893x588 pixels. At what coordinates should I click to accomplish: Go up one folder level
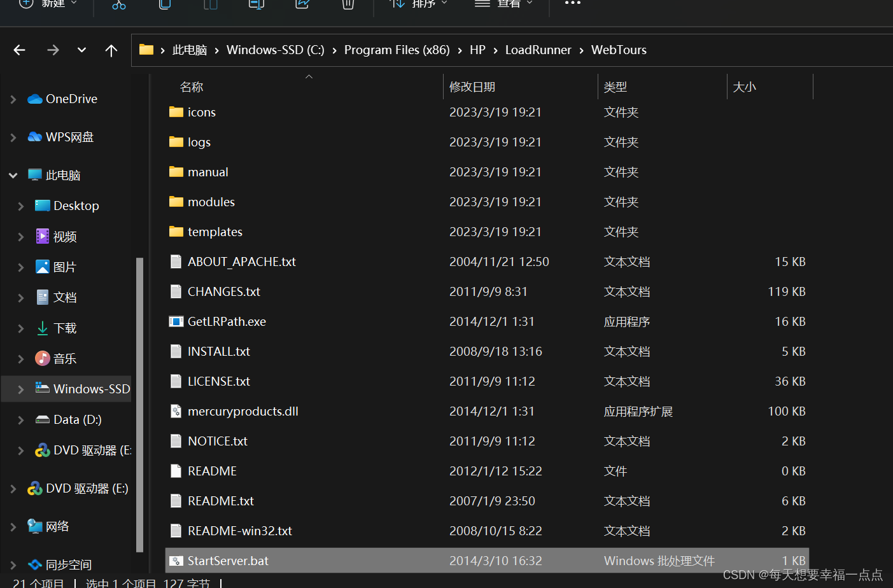111,50
